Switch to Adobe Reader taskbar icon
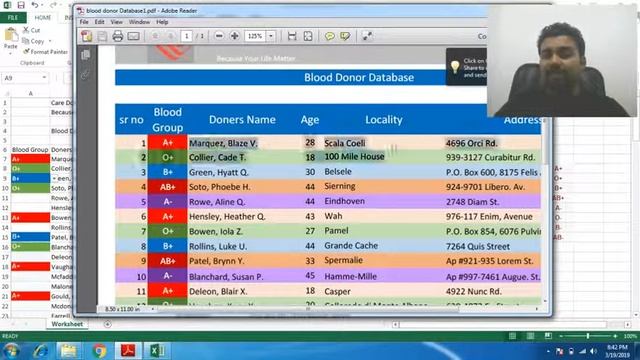Screen dimensions: 640x360 pyautogui.click(x=128, y=351)
